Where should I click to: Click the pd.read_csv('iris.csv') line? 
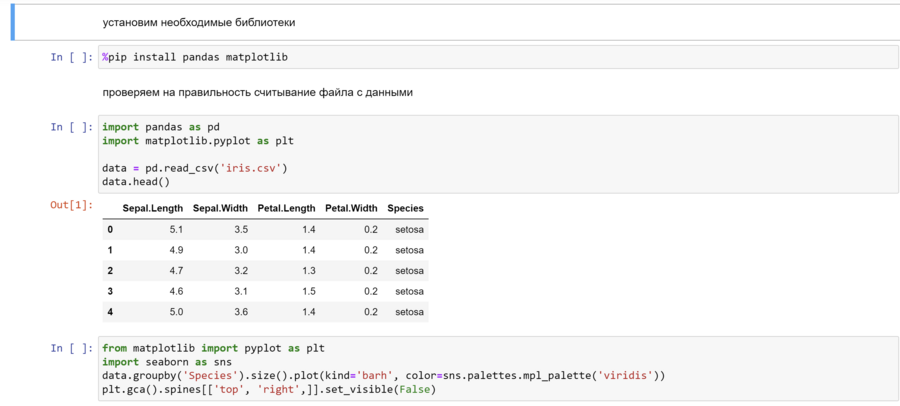click(195, 168)
